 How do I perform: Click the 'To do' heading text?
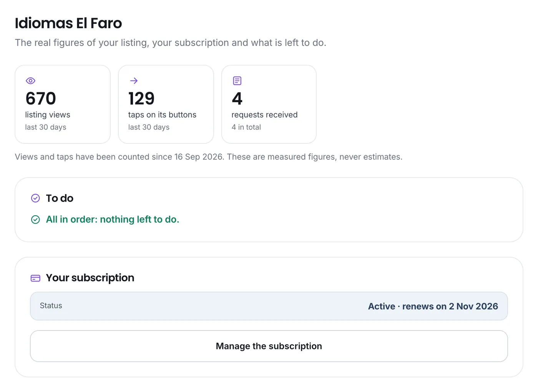[x=60, y=198]
